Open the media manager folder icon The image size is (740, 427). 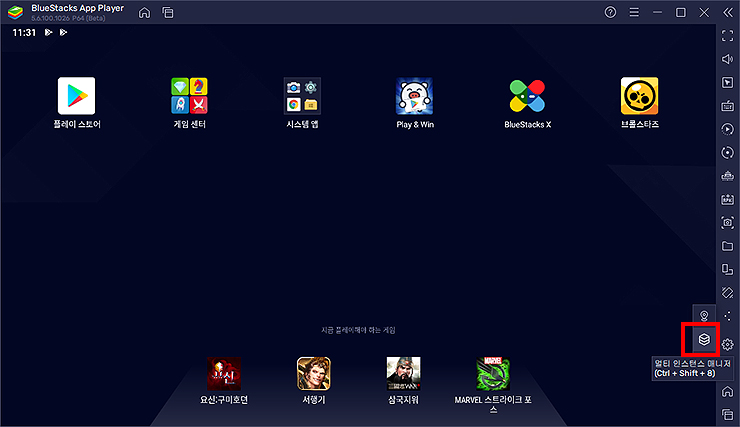point(727,246)
